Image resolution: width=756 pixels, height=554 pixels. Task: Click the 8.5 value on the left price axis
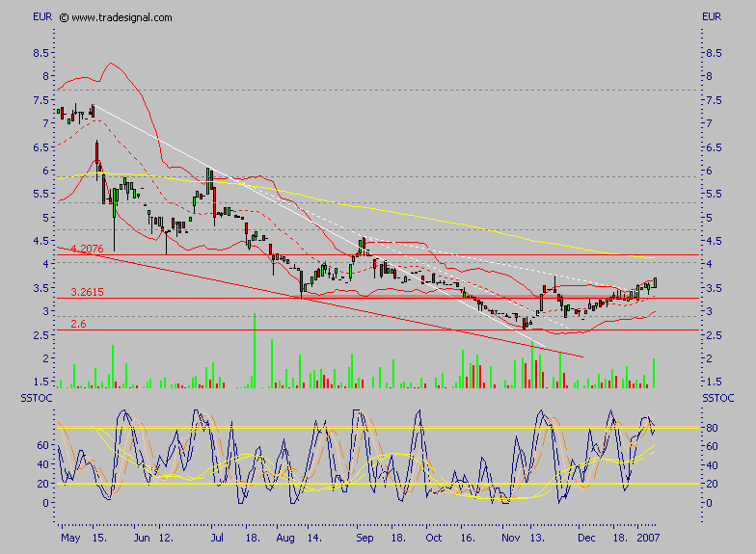[40, 53]
